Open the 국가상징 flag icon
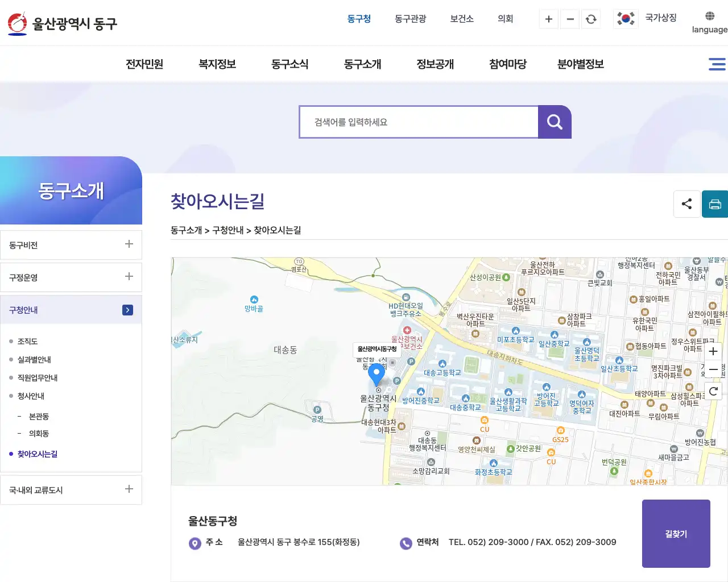 pos(626,19)
